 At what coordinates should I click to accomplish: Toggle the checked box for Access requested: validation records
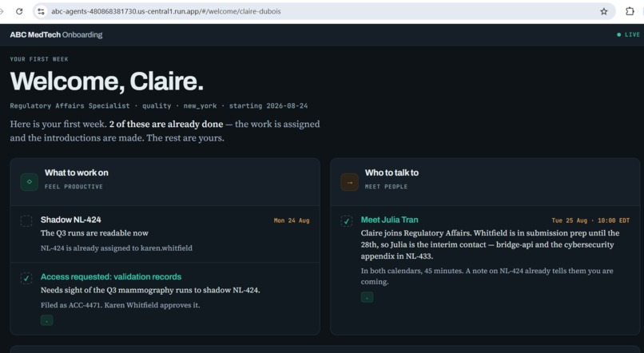26,278
